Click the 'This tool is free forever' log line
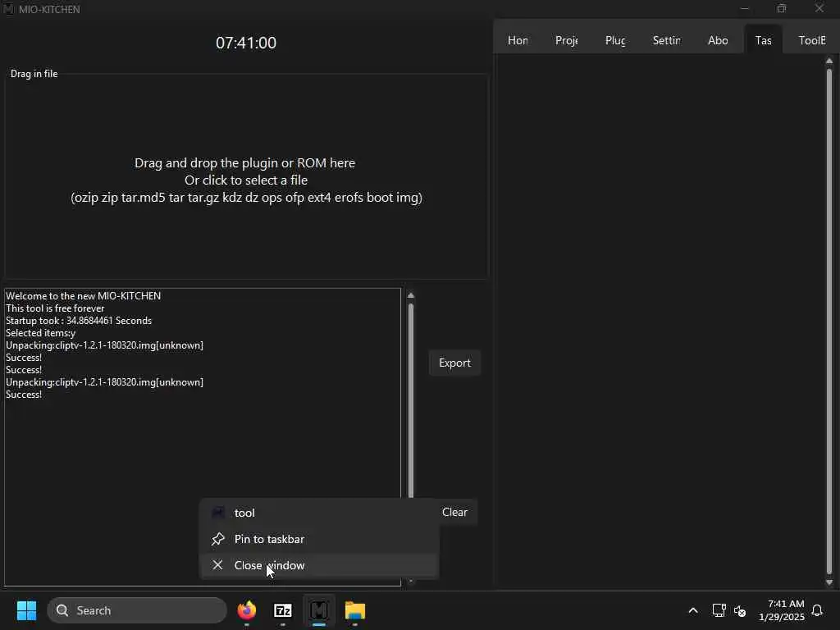840x630 pixels. [x=55, y=308]
